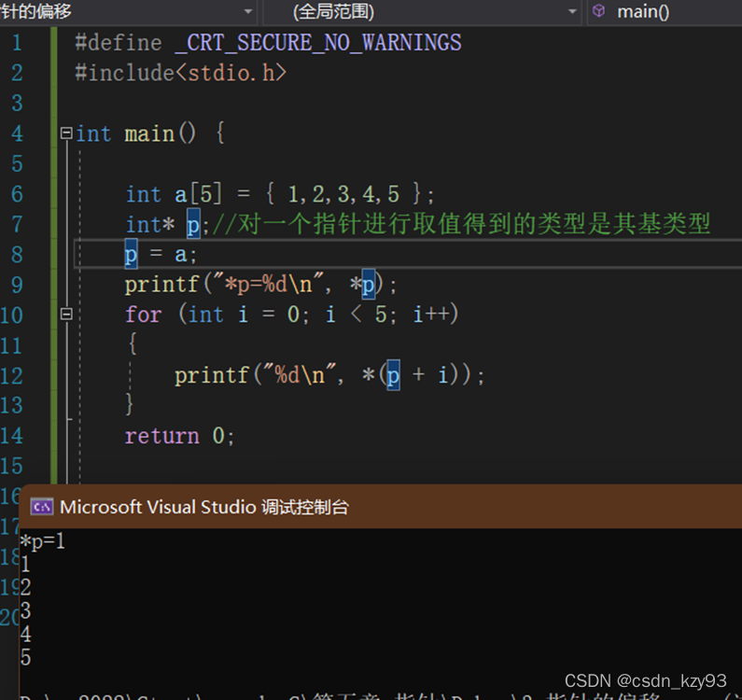Click the main function name
742x700 pixels.
coord(149,133)
